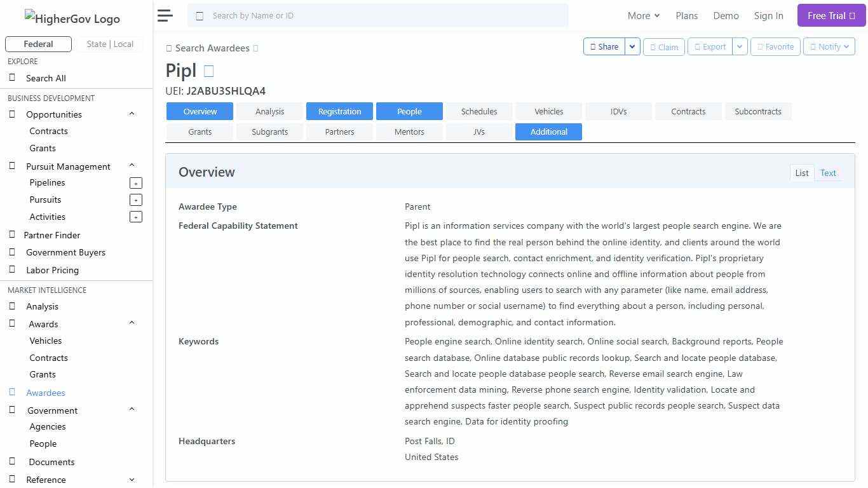
Task: Select the Federal toggle option
Action: pyautogui.click(x=38, y=44)
